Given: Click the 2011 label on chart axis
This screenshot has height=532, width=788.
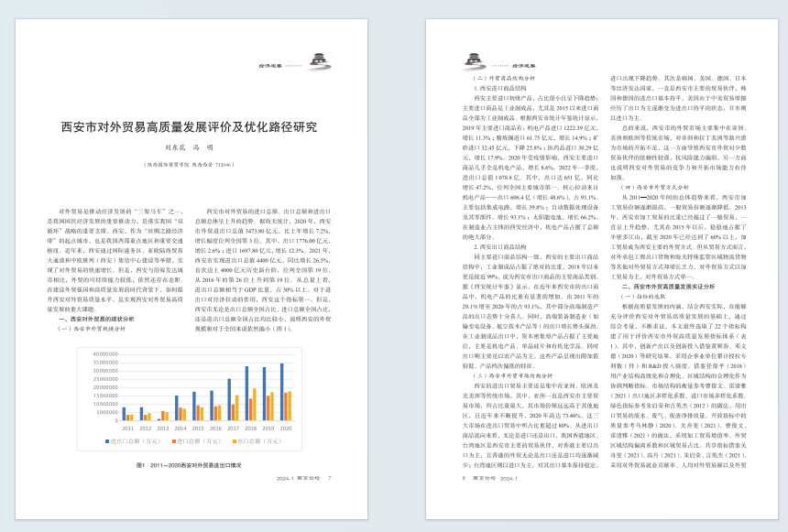Looking at the screenshot, I should point(127,428).
